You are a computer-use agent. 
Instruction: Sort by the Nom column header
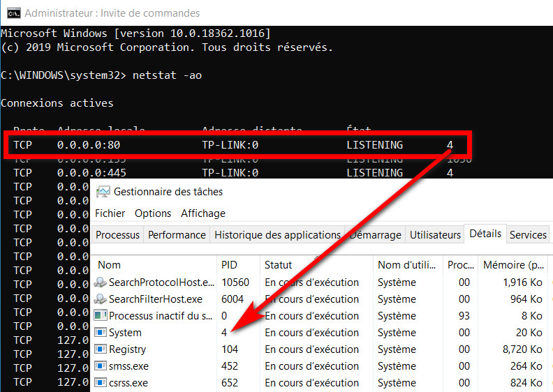[x=154, y=265]
